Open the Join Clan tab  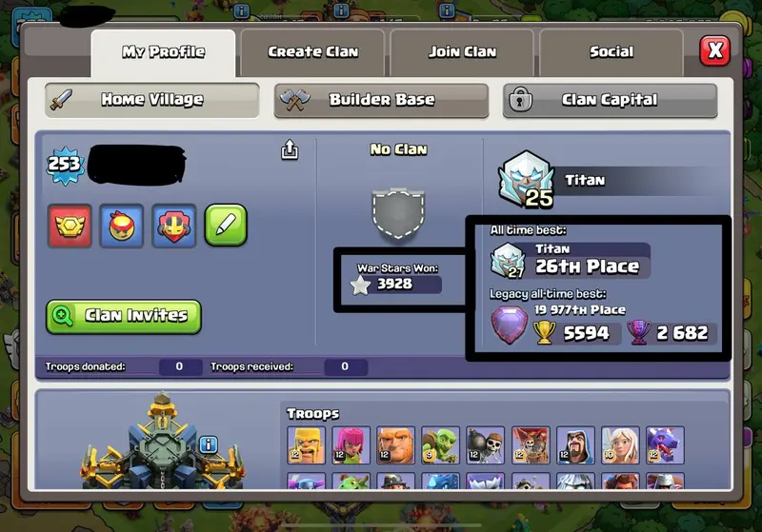462,52
